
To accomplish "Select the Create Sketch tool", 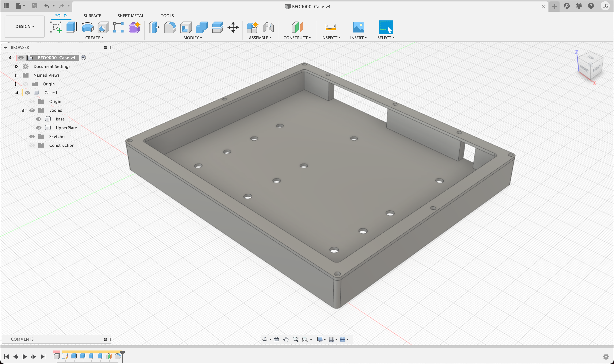I will coord(56,27).
